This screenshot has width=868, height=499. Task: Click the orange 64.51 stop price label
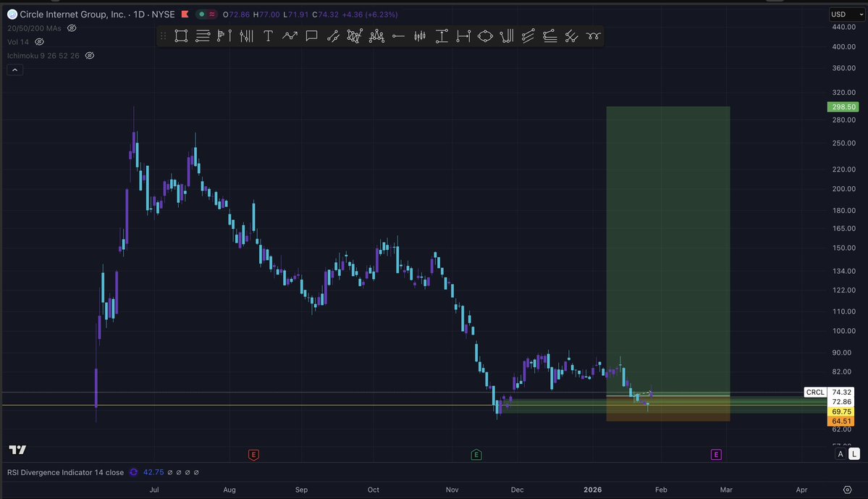click(841, 421)
